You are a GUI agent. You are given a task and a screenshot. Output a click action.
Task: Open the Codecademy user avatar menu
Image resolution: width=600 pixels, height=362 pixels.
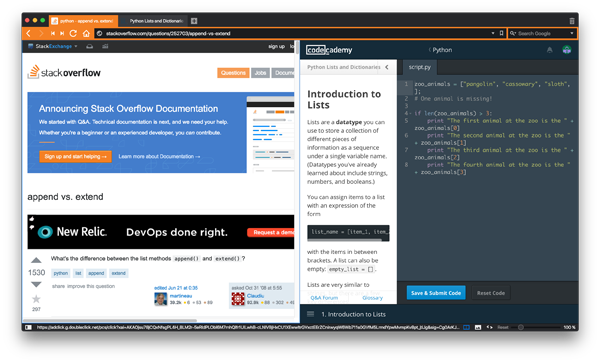pyautogui.click(x=567, y=50)
